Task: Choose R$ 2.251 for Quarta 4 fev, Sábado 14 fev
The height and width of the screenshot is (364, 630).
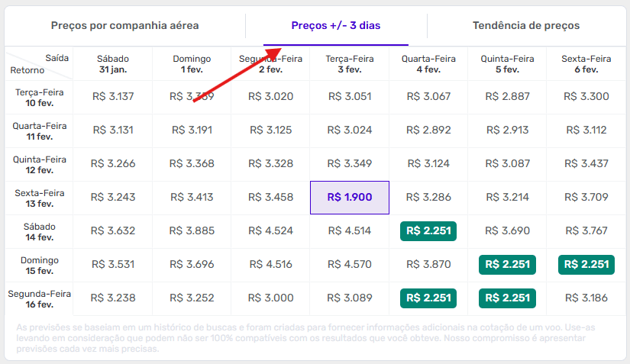Action: coord(428,231)
